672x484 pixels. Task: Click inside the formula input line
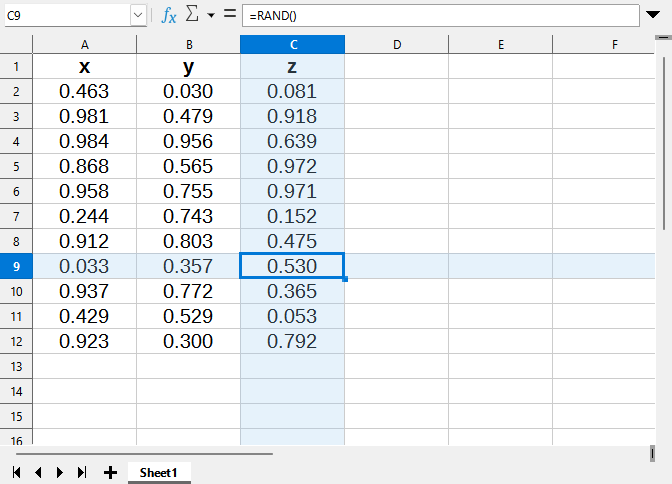pos(440,16)
